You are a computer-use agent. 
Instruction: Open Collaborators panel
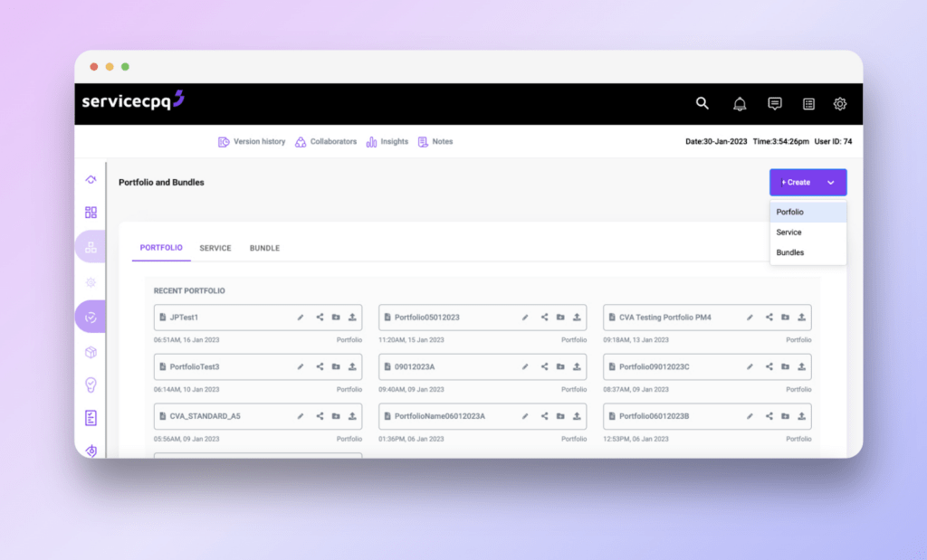click(326, 142)
